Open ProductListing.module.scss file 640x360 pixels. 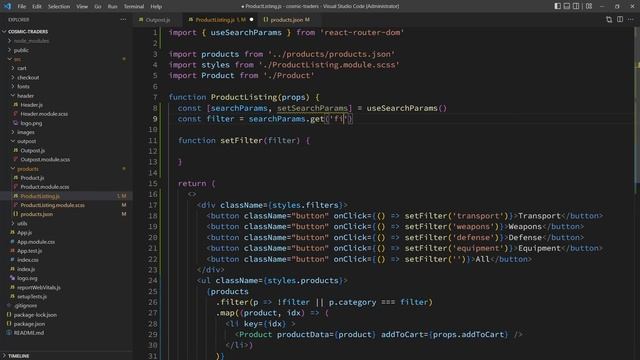click(x=53, y=205)
